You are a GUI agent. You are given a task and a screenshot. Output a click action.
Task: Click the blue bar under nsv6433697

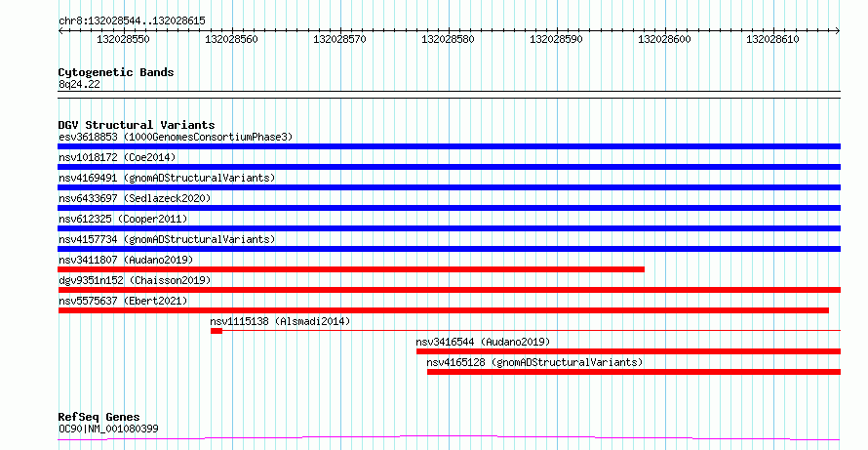pyautogui.click(x=449, y=208)
